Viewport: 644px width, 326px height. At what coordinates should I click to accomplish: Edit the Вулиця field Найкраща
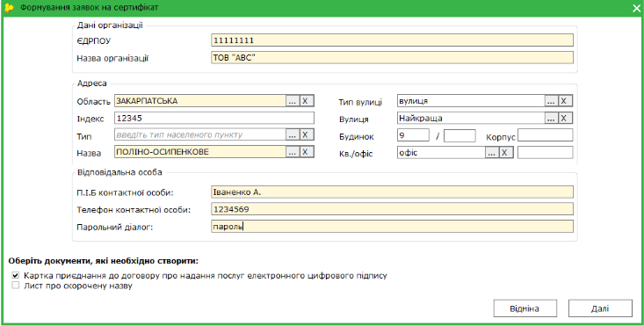(471, 119)
